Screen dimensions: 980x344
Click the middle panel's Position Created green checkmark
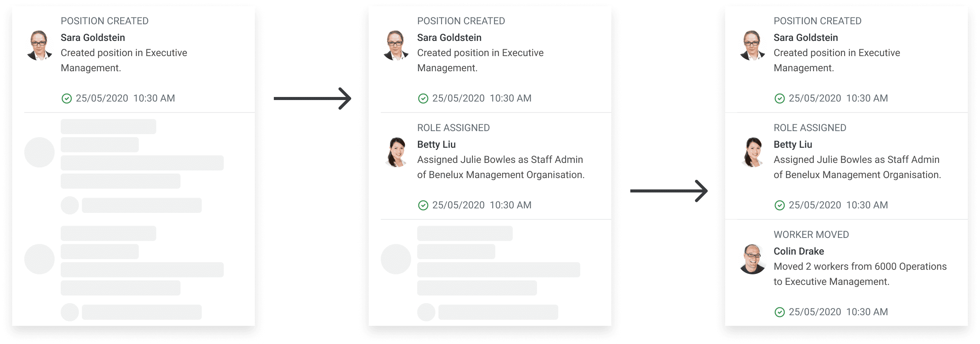tap(423, 99)
